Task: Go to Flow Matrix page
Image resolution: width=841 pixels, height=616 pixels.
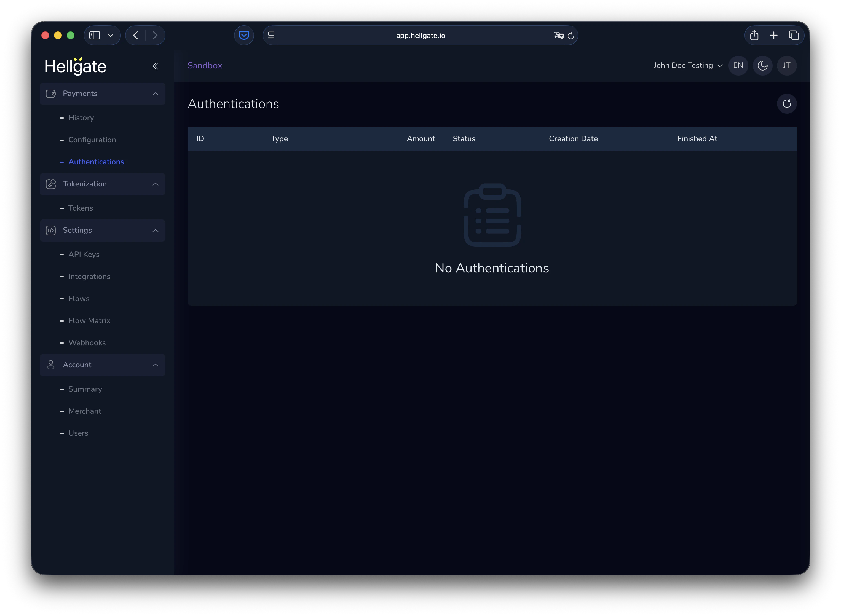Action: point(89,321)
